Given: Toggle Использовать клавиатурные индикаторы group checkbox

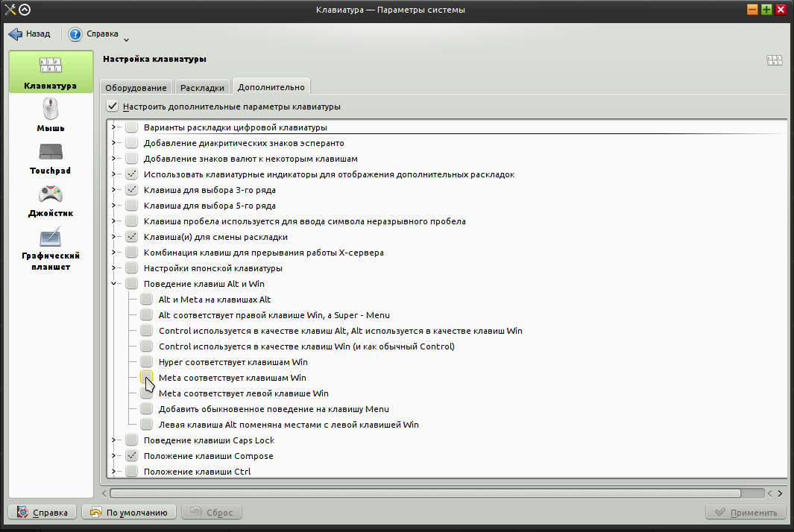Looking at the screenshot, I should pos(132,174).
